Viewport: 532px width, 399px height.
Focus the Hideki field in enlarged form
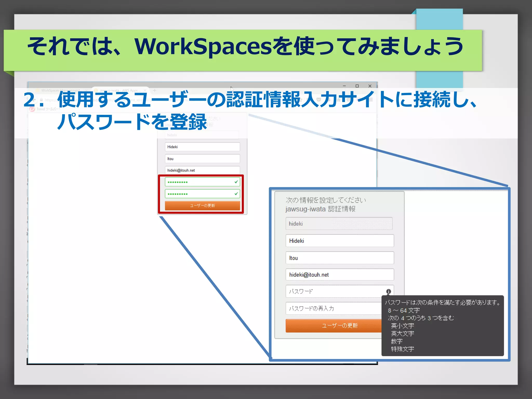click(x=340, y=241)
